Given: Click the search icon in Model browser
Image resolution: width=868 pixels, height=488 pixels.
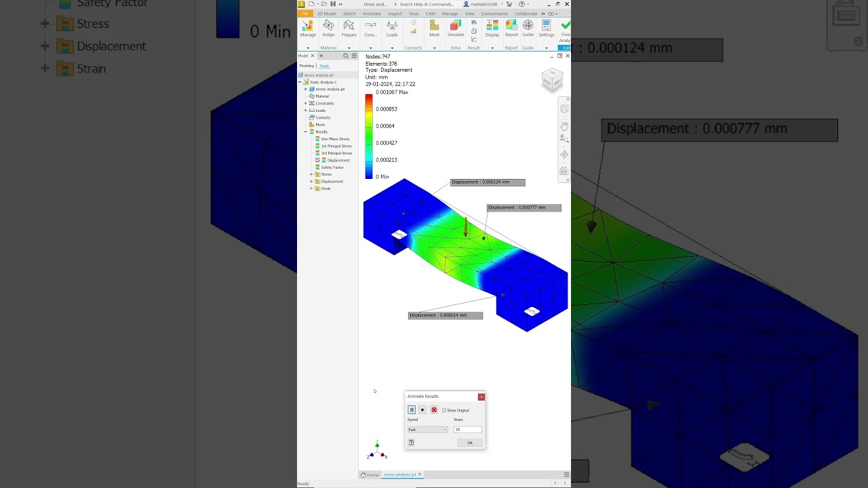Looking at the screenshot, I should [x=346, y=56].
